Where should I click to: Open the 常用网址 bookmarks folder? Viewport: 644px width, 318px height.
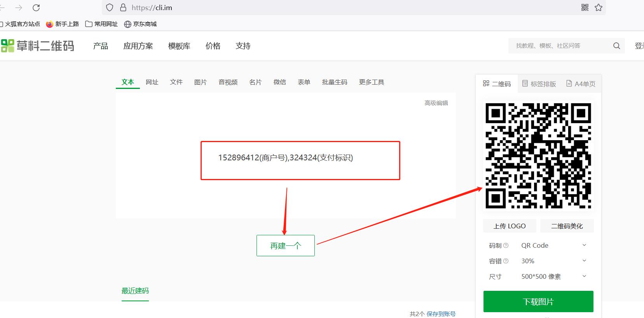101,24
